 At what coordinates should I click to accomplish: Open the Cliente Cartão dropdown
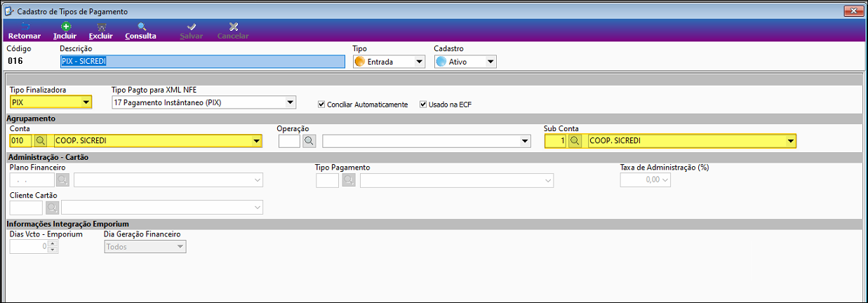coord(258,207)
